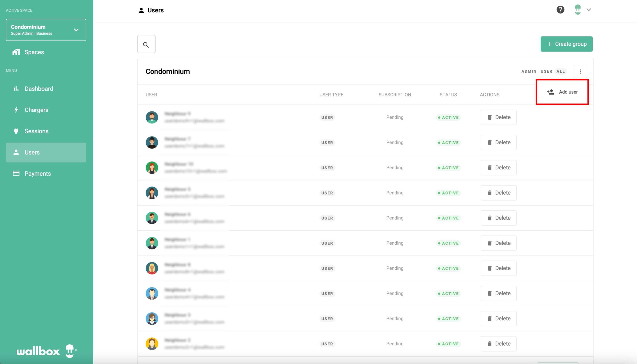637x364 pixels.
Task: Select the ALL user filter
Action: coord(561,71)
